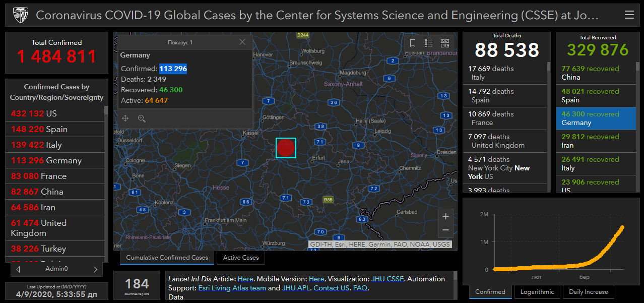
Task: Click the red Germany case circle on map
Action: [x=286, y=148]
